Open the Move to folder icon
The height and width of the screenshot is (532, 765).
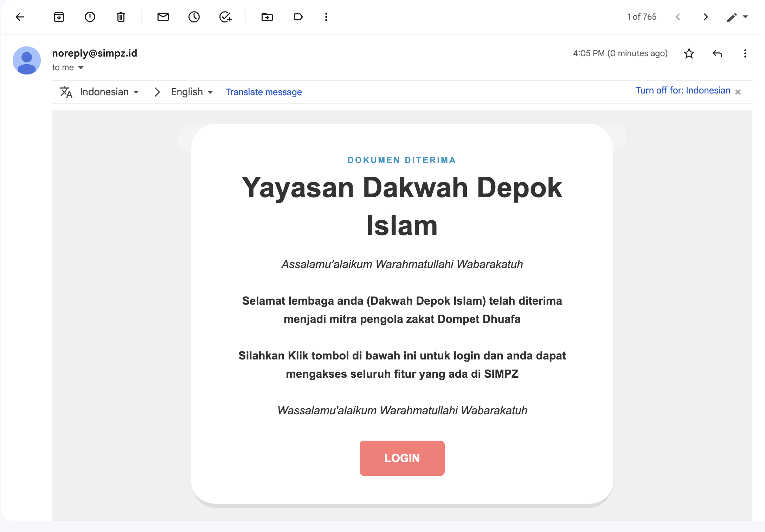(267, 17)
